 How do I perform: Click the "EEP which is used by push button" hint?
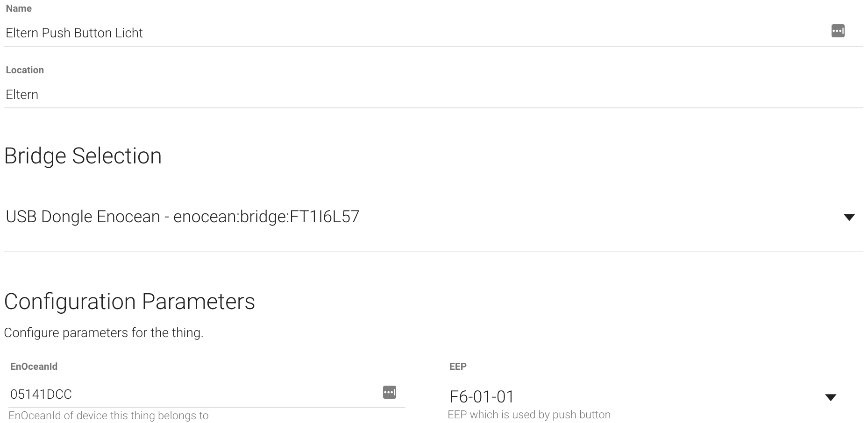coord(529,415)
